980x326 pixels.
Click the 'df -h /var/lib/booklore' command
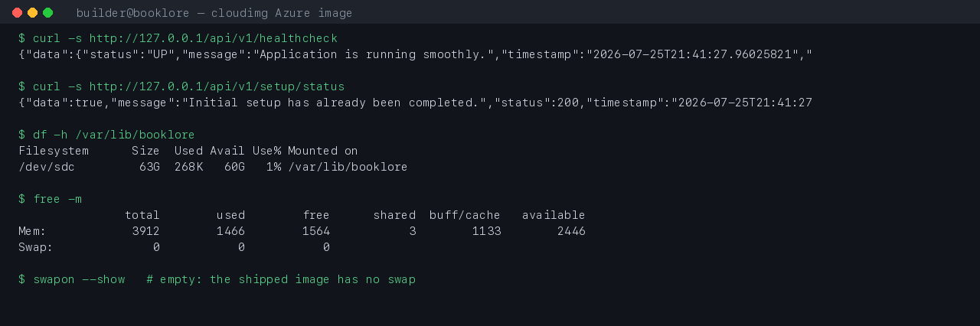(x=106, y=135)
